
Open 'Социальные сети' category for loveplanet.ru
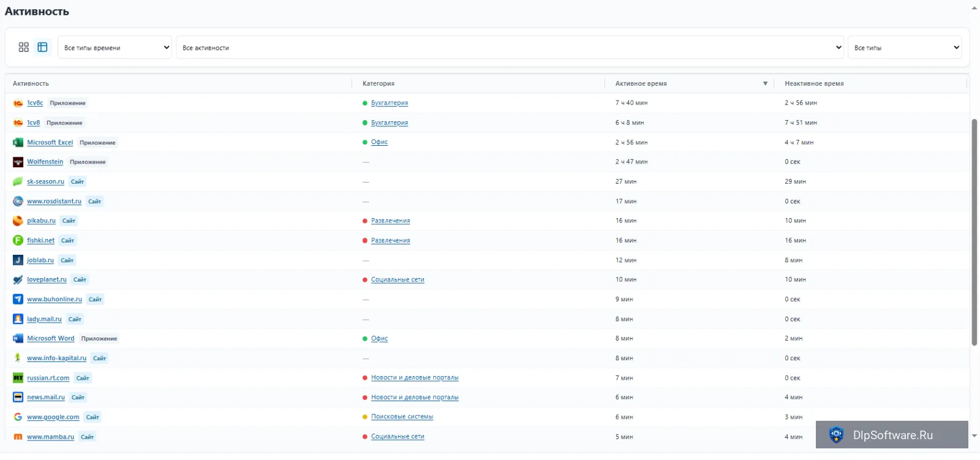point(398,279)
